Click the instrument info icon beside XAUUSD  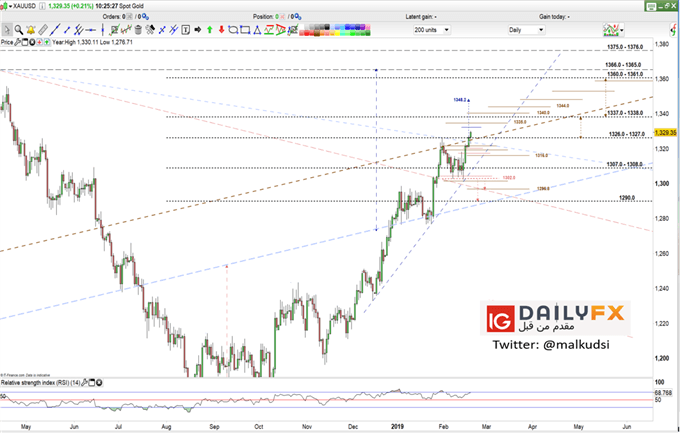pyautogui.click(x=42, y=6)
